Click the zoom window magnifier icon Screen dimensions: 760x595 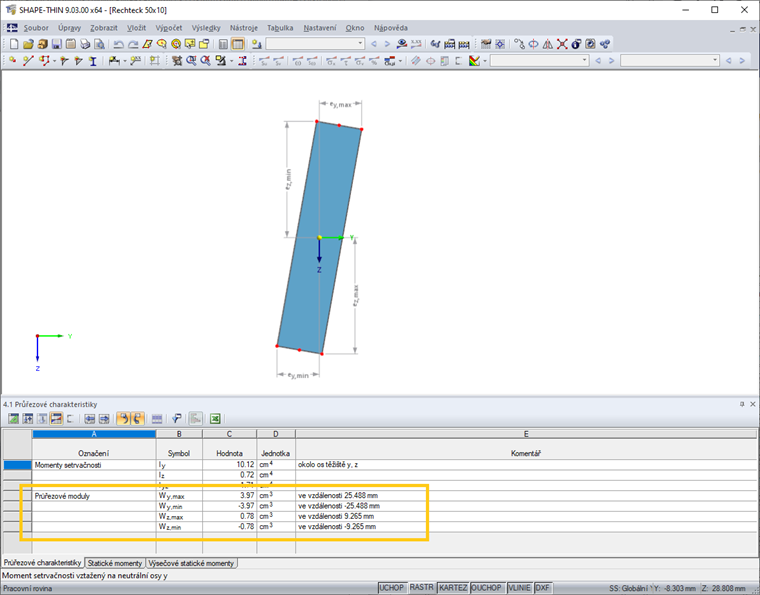[191, 61]
